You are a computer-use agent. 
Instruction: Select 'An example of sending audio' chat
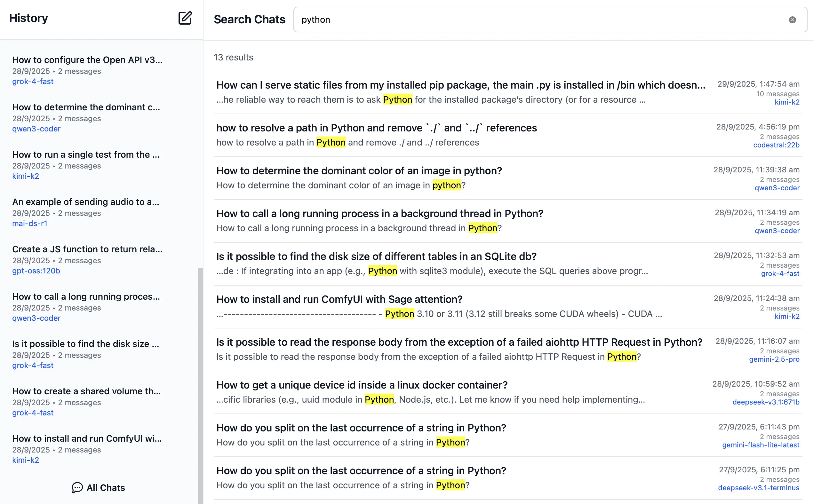tap(86, 202)
